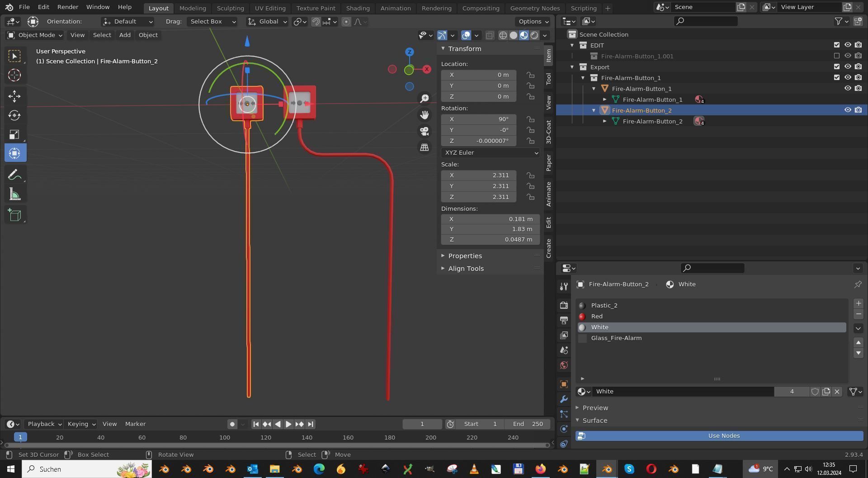Disable Fire-Alarm-Button_2 in renders
Viewport: 868px width, 478px height.
pyautogui.click(x=858, y=110)
